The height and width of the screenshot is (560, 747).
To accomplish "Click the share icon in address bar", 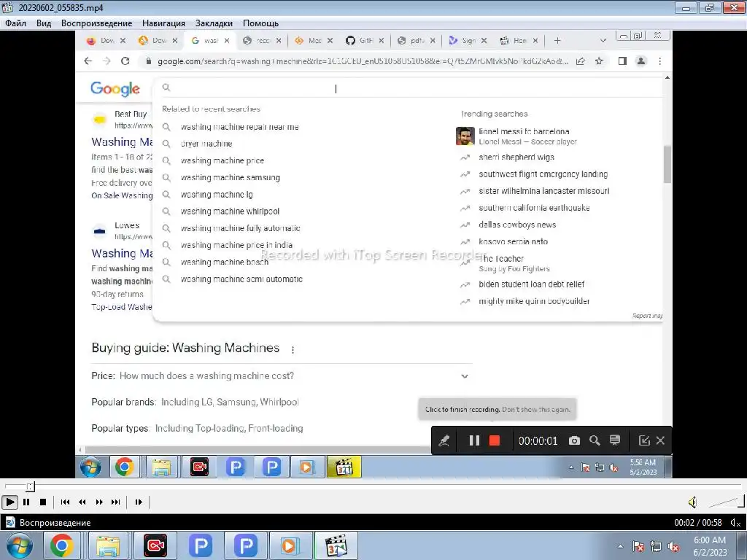I will [580, 61].
